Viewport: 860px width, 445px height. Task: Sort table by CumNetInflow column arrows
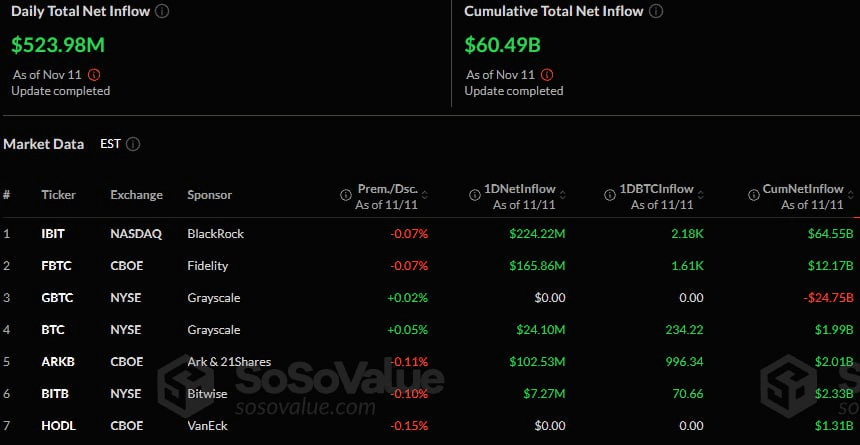[852, 192]
